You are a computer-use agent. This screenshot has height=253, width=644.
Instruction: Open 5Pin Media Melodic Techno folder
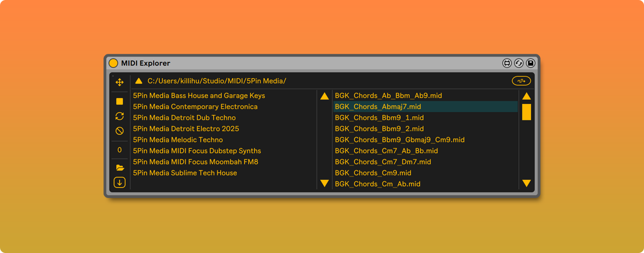click(178, 140)
